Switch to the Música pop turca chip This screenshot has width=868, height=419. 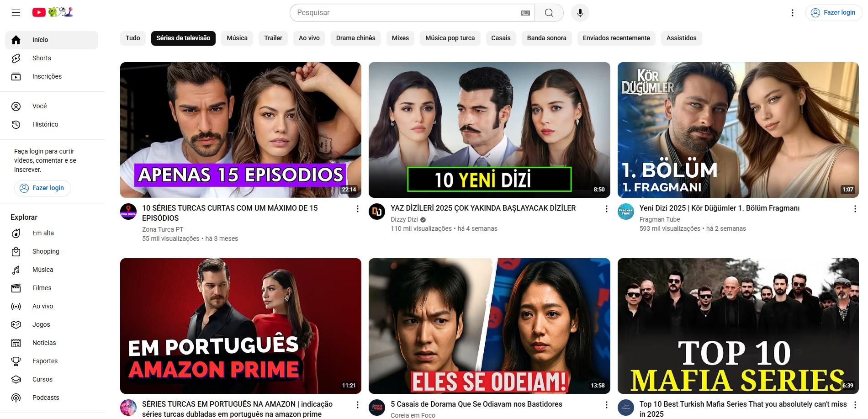(450, 38)
